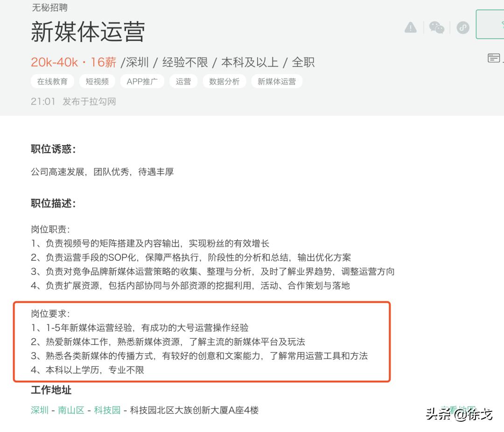Open the resume card icon on right edge
504x432 pixels.
click(494, 58)
